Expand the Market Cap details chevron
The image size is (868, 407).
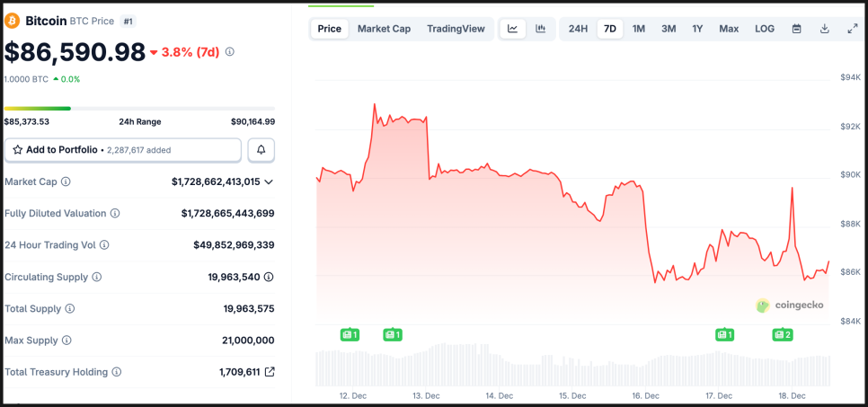269,181
